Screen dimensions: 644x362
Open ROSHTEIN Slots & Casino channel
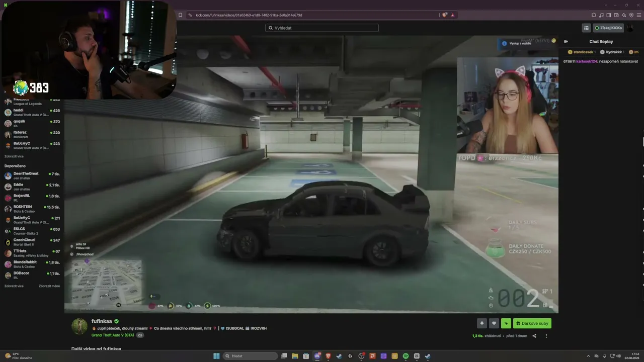[x=32, y=209]
